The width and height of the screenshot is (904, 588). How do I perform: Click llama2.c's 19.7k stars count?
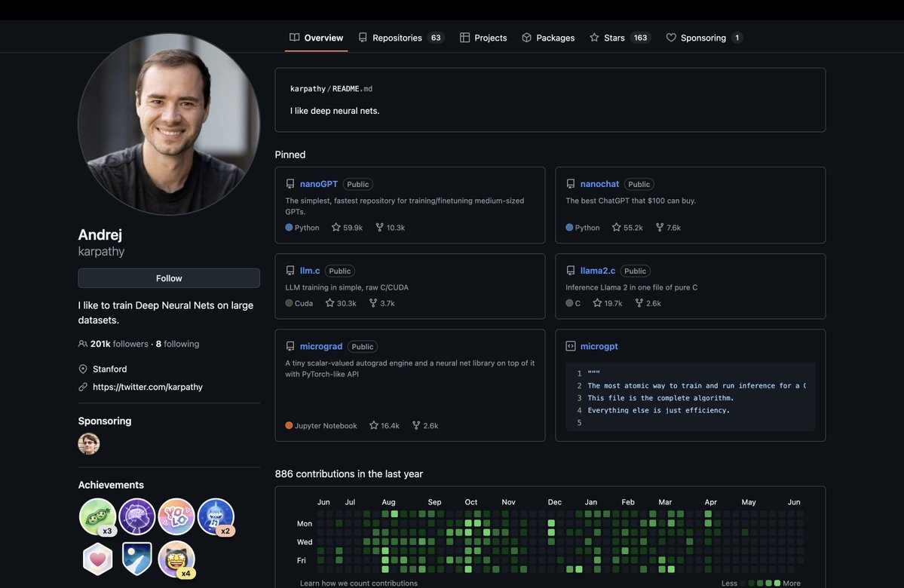(608, 302)
